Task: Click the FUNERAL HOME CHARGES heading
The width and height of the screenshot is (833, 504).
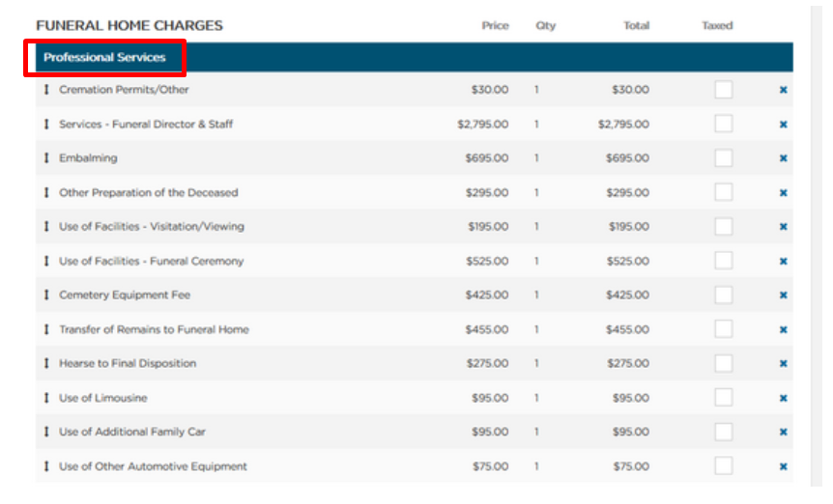Action: tap(129, 25)
